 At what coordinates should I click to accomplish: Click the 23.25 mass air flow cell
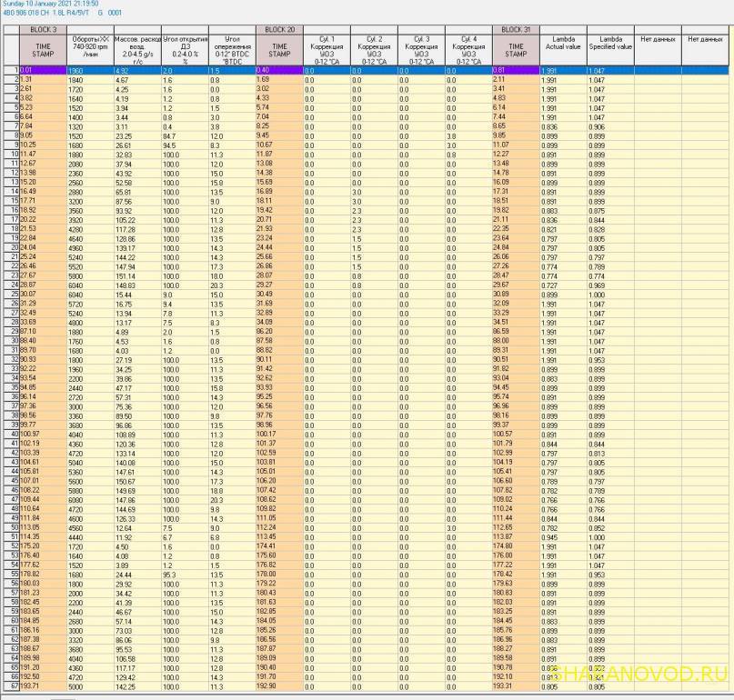(136, 135)
